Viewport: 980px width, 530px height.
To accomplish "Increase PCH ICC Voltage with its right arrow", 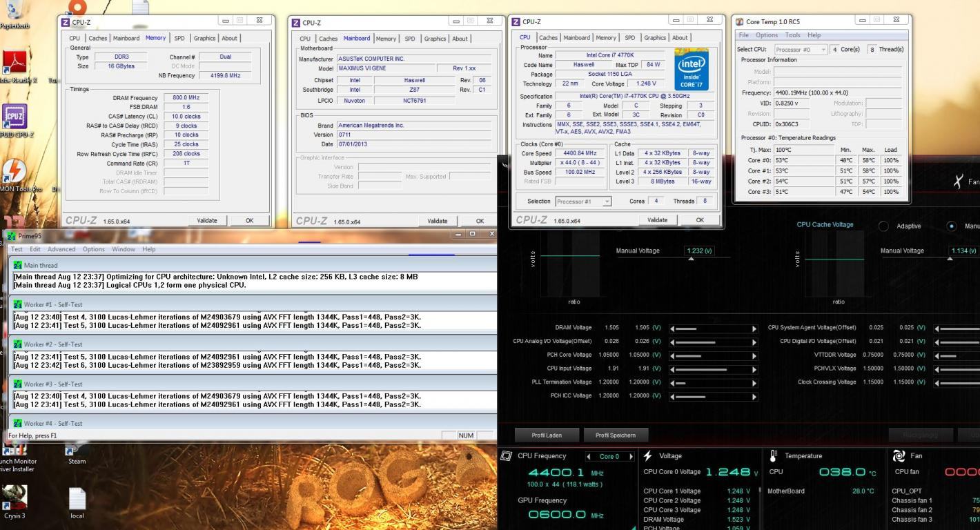I will pyautogui.click(x=754, y=396).
